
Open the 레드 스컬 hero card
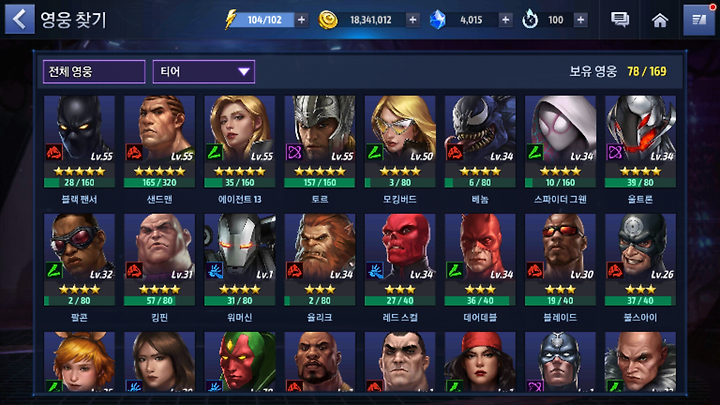[x=400, y=259]
